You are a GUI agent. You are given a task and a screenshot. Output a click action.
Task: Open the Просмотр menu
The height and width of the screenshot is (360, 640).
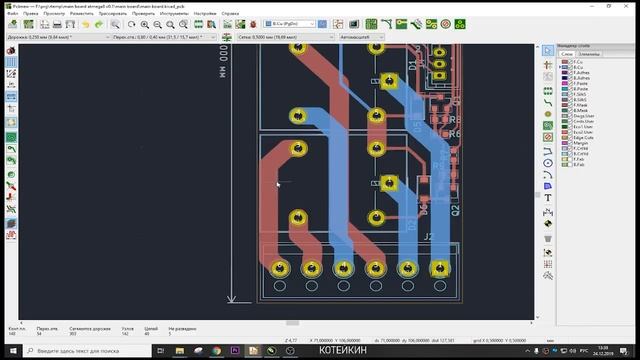[x=54, y=13]
